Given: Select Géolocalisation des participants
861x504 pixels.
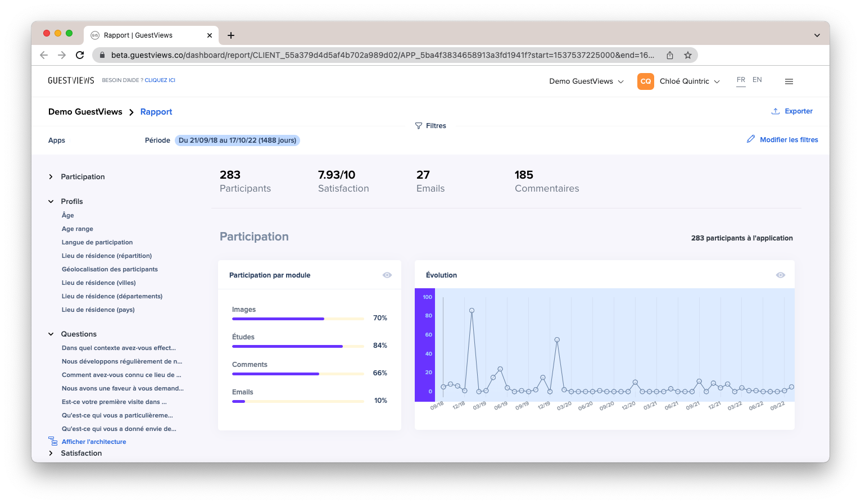Looking at the screenshot, I should pyautogui.click(x=110, y=270).
